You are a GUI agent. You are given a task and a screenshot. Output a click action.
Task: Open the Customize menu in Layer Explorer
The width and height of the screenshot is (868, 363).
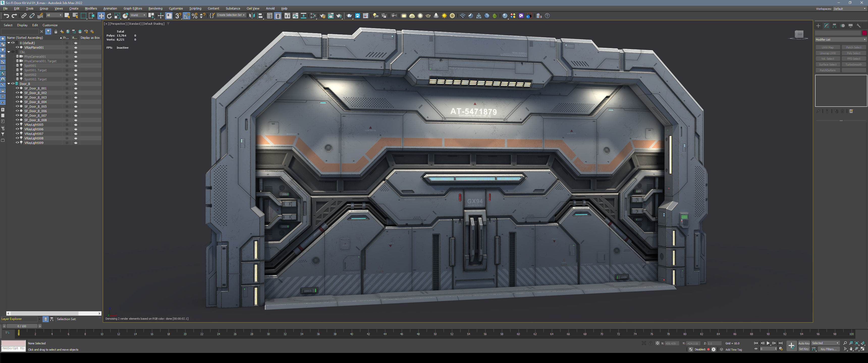pos(50,25)
